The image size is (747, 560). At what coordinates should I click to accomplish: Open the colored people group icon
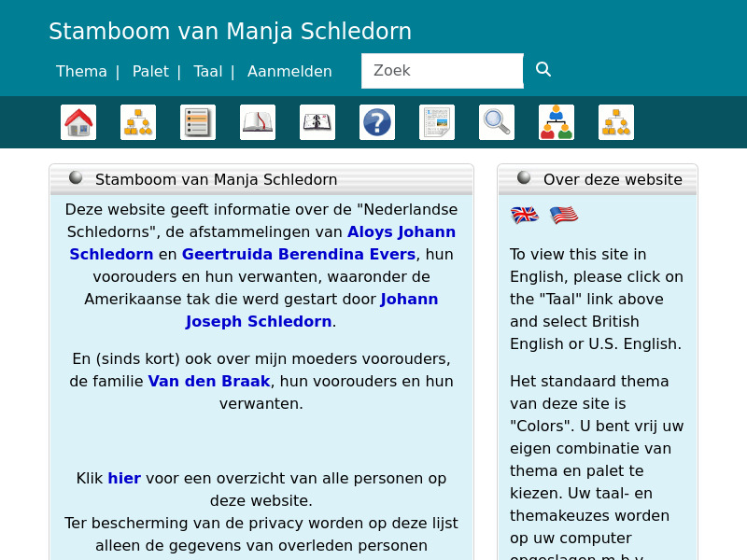click(557, 122)
